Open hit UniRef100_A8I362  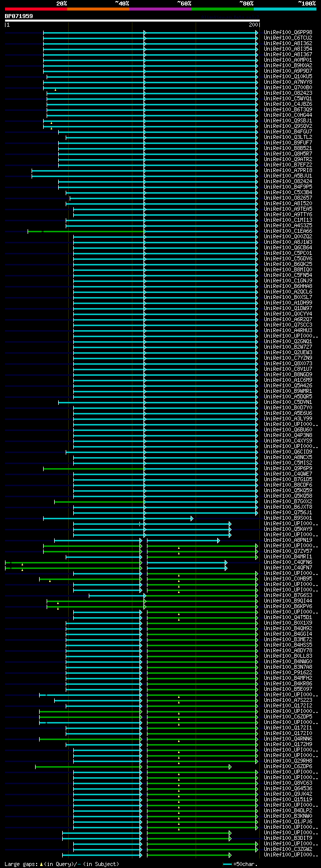tap(288, 43)
